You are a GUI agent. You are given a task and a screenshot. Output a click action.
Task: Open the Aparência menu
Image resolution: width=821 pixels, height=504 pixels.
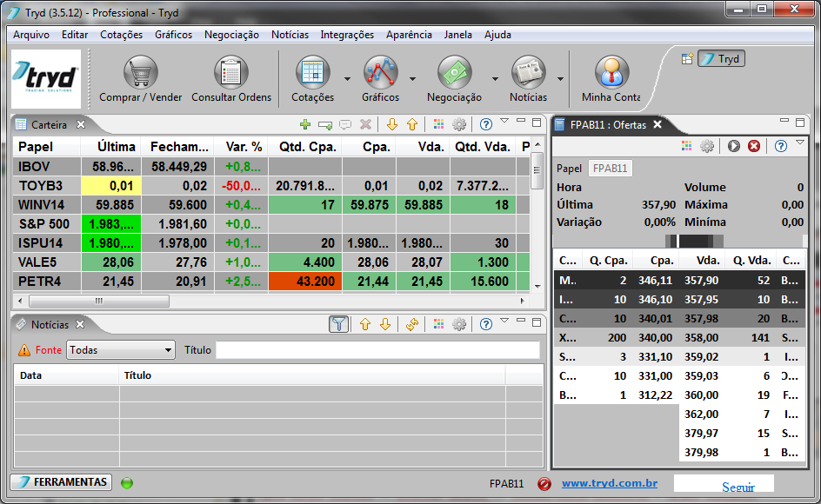(409, 35)
